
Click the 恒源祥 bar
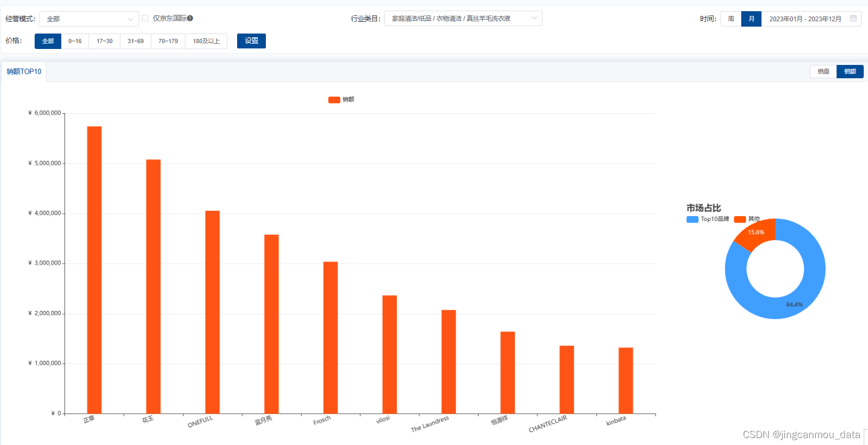[x=508, y=373]
